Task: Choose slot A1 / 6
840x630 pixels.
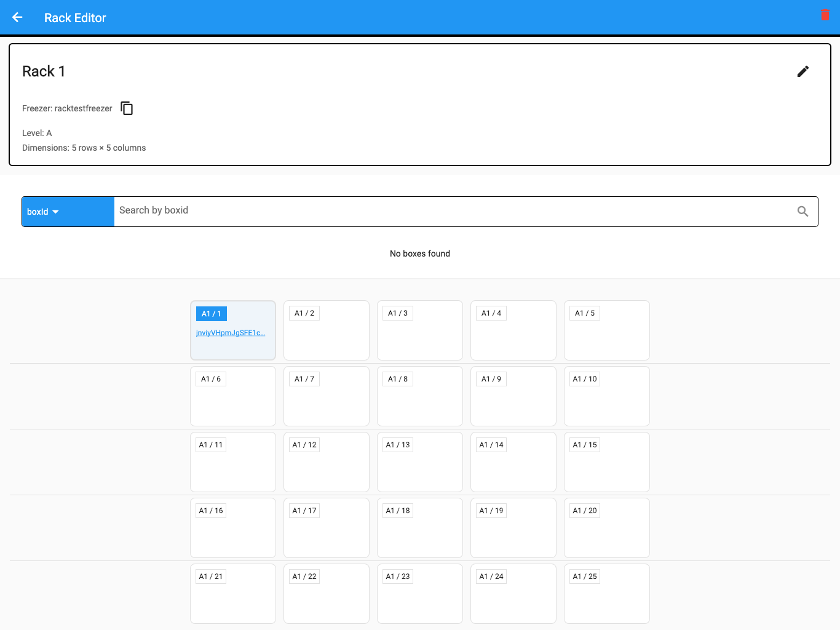Action: coord(233,396)
